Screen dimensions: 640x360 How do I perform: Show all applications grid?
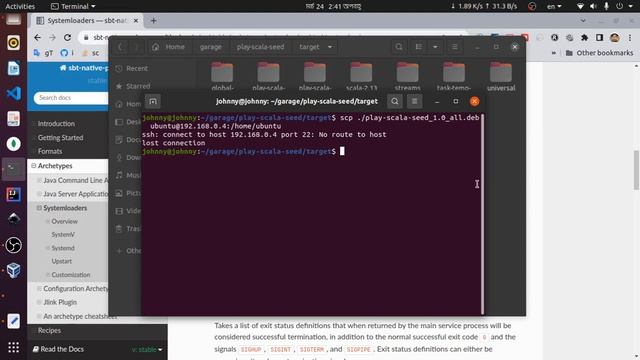pyautogui.click(x=13, y=347)
